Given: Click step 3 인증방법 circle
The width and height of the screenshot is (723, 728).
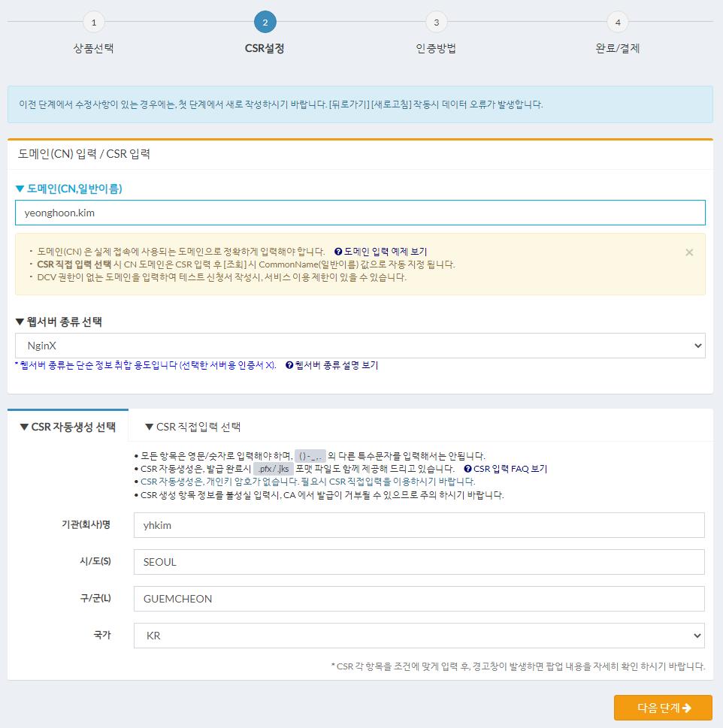Looking at the screenshot, I should point(436,23).
